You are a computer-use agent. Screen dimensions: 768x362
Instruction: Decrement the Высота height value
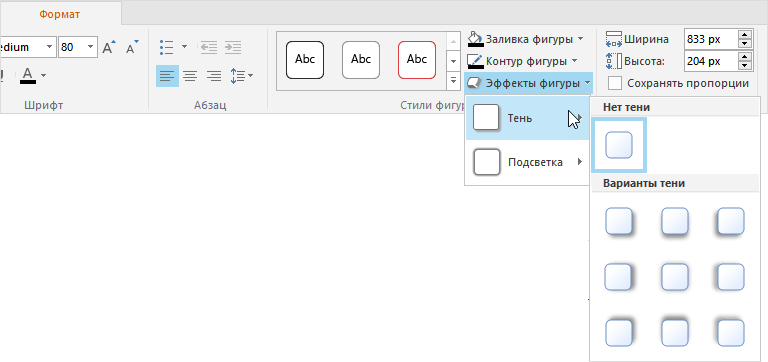745,67
